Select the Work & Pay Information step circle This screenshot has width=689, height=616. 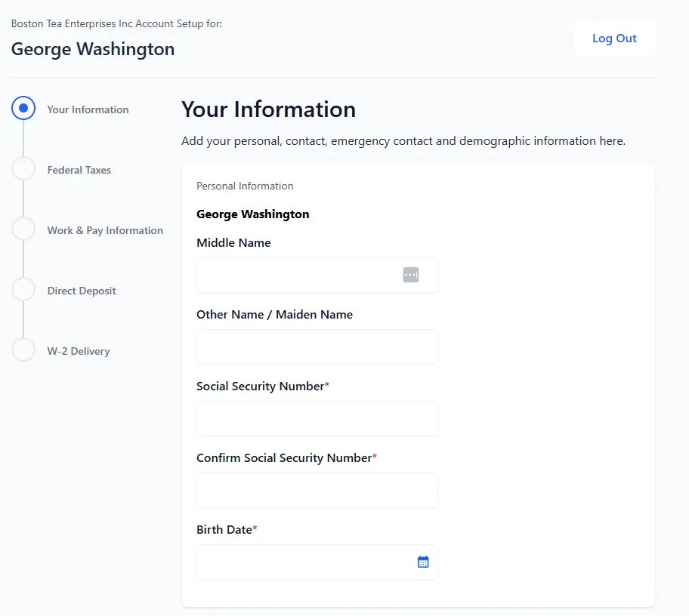(x=23, y=229)
